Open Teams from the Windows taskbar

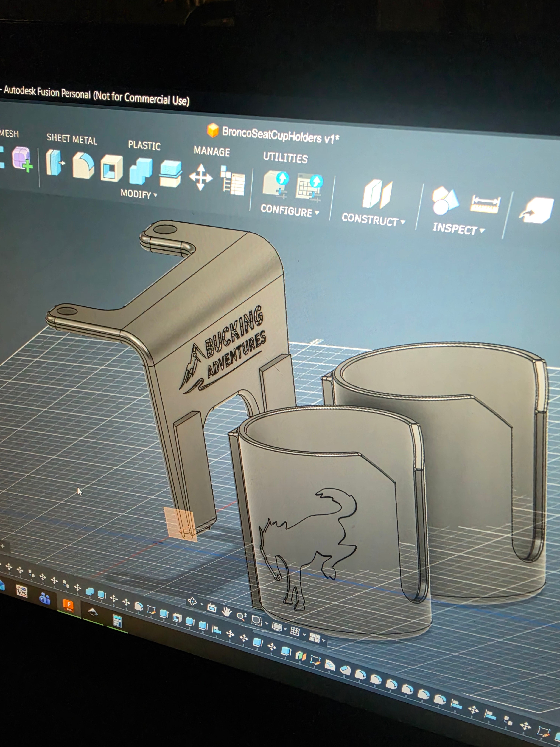[45, 598]
